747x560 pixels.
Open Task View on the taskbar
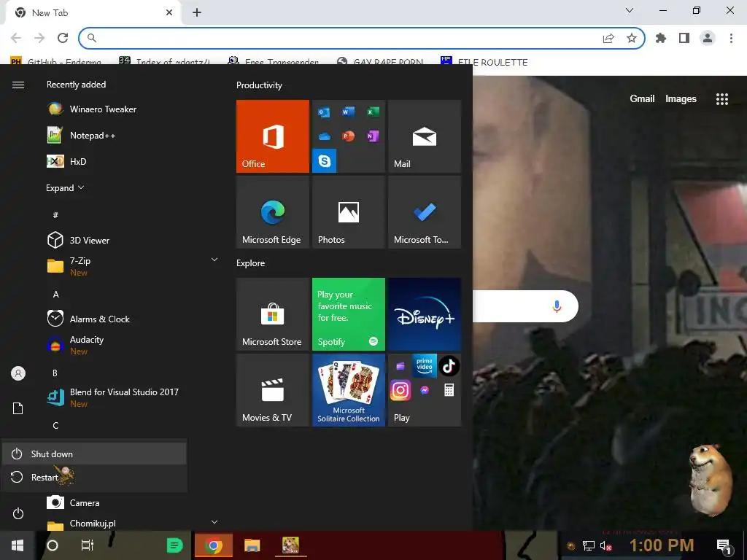pos(88,545)
